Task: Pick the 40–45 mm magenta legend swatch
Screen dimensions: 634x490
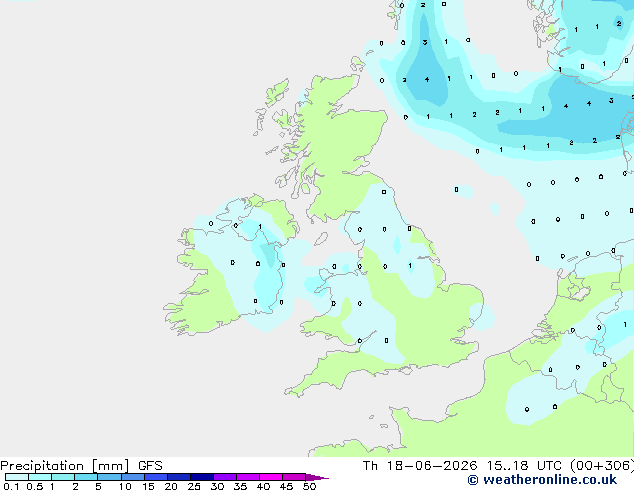Action: point(271,477)
